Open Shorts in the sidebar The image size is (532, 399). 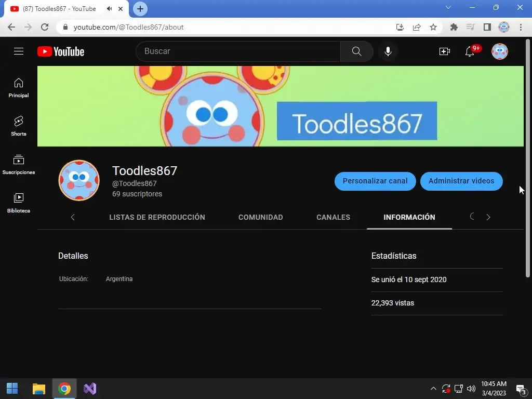click(19, 126)
